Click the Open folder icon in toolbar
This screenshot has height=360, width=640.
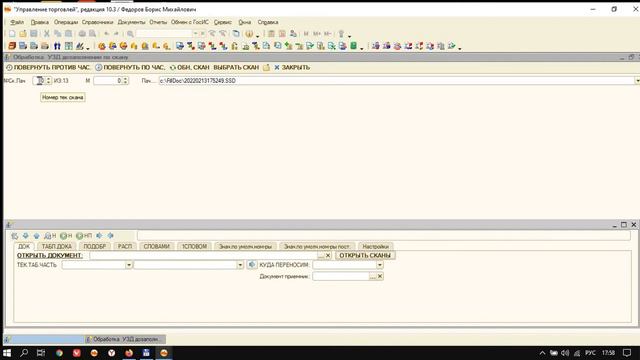click(23, 34)
